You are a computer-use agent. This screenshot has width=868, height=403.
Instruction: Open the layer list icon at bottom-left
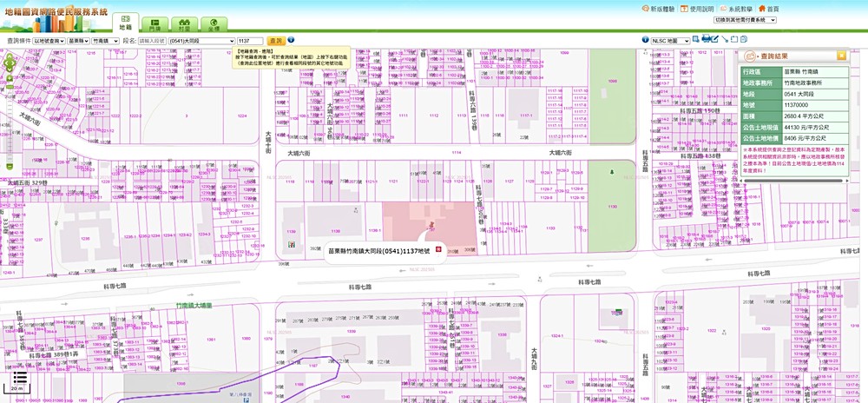(x=18, y=378)
